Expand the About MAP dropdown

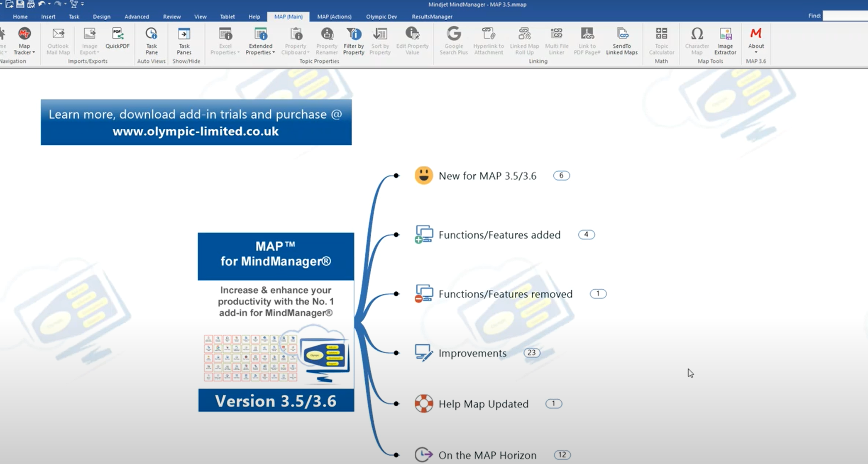click(x=756, y=52)
